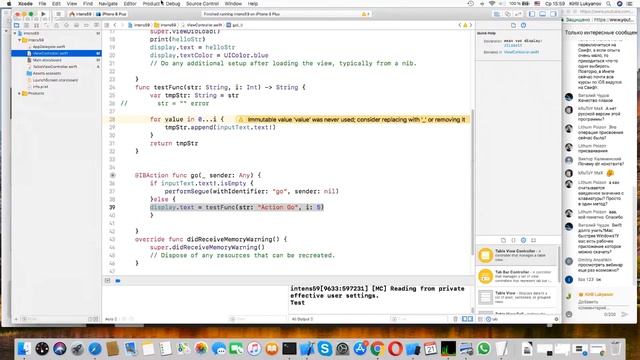Select AppDelegate.swift in navigator
Image resolution: width=640 pixels, height=360 pixels.
tap(49, 47)
